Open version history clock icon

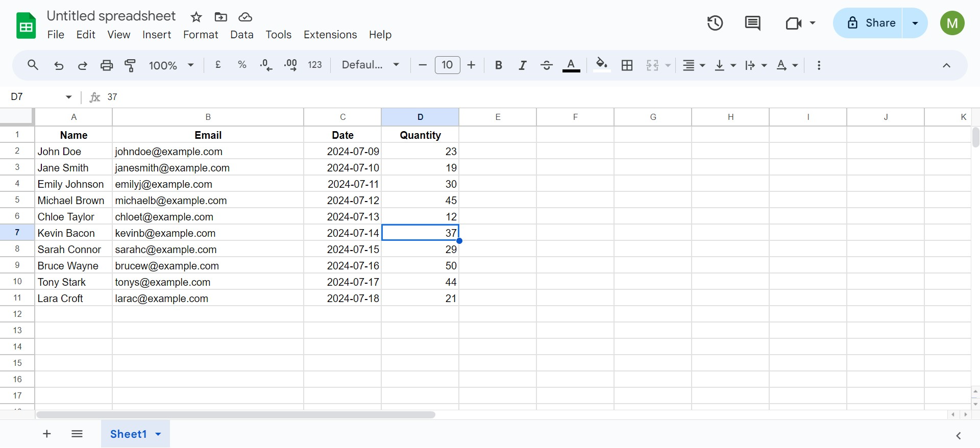pyautogui.click(x=715, y=23)
